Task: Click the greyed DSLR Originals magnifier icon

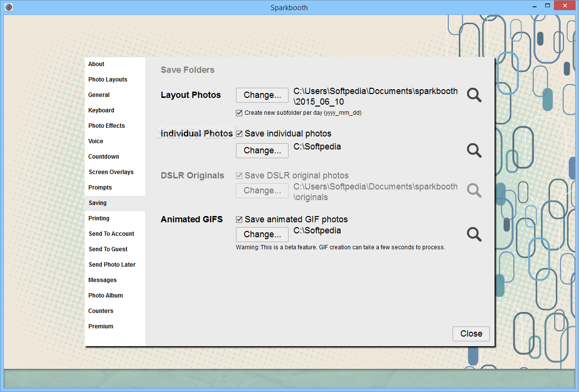Action: point(474,190)
